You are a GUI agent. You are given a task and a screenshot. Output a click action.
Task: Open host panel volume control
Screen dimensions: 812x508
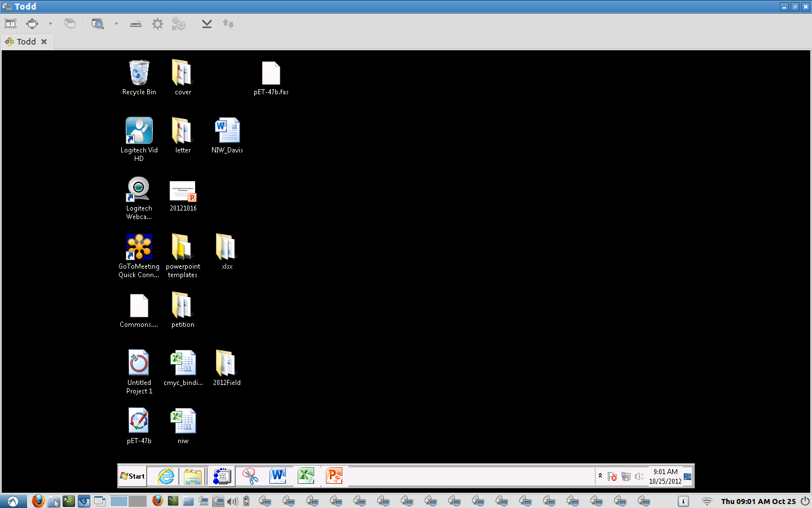[232, 501]
